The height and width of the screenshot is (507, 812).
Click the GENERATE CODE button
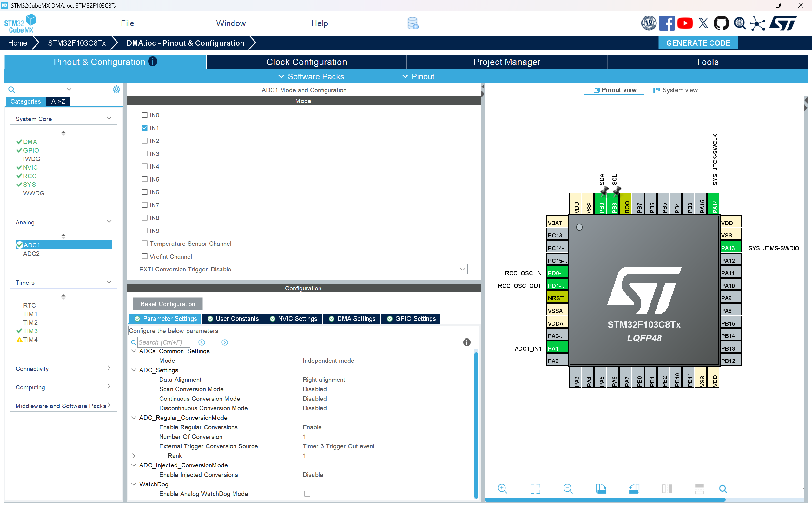[698, 43]
